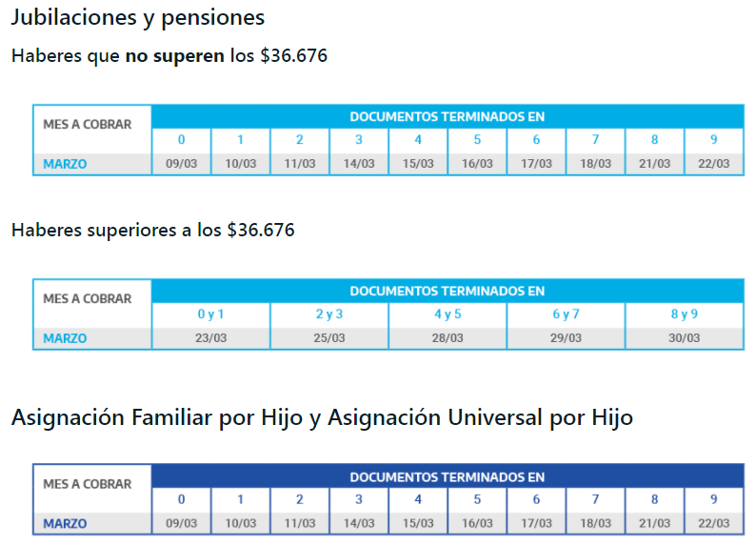Click the "8 y 9" column header
Screen dimensions: 756x546
tap(684, 314)
